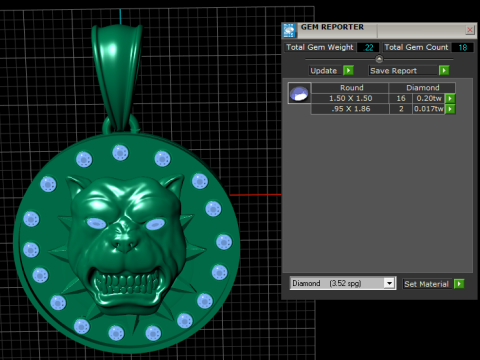Click the Save Report button
Viewport: 480px width, 360px height.
(403, 71)
